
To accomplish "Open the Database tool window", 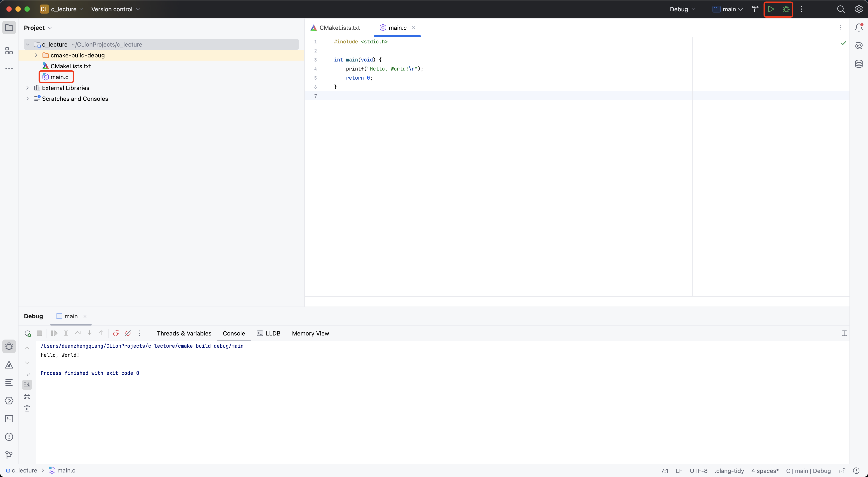I will tap(859, 64).
